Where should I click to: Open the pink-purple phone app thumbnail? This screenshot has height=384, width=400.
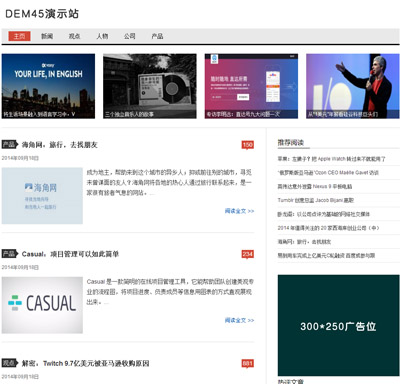point(251,86)
